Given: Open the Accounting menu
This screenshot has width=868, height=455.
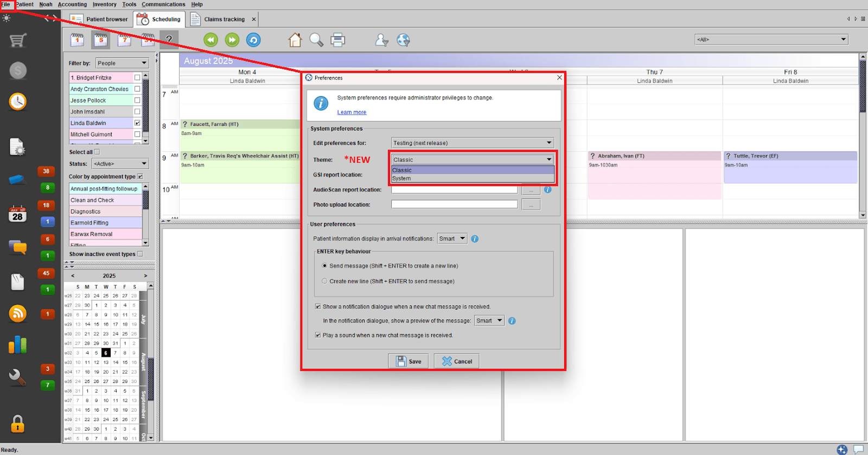Looking at the screenshot, I should 72,4.
